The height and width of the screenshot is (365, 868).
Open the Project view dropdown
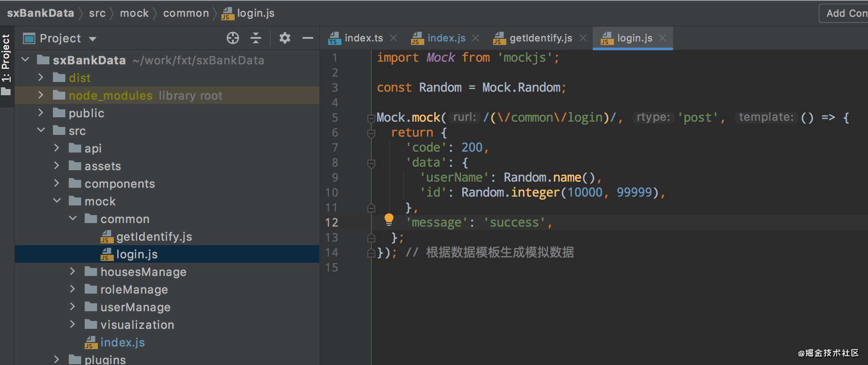tap(93, 39)
